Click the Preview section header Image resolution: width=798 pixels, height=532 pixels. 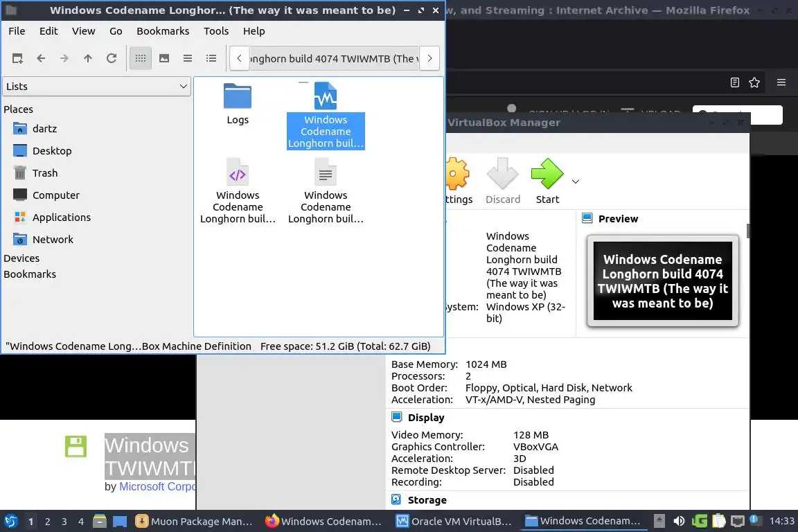618,219
